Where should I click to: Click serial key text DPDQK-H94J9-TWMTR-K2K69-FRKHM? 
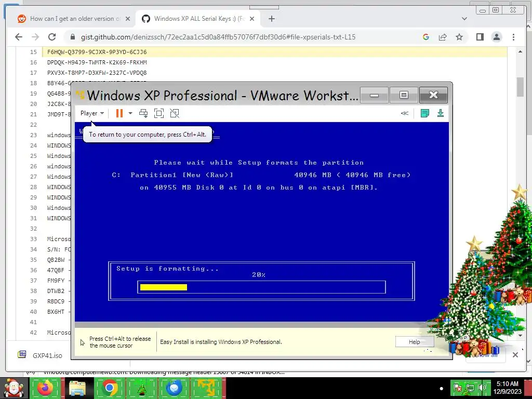(97, 62)
